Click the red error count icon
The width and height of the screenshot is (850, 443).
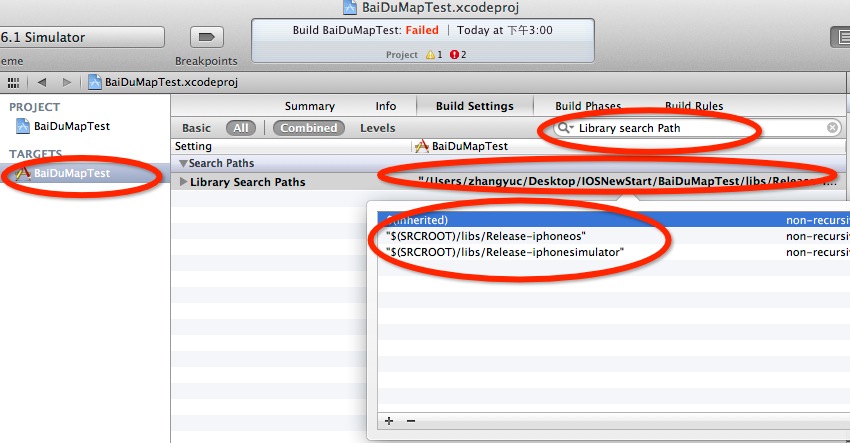point(454,55)
